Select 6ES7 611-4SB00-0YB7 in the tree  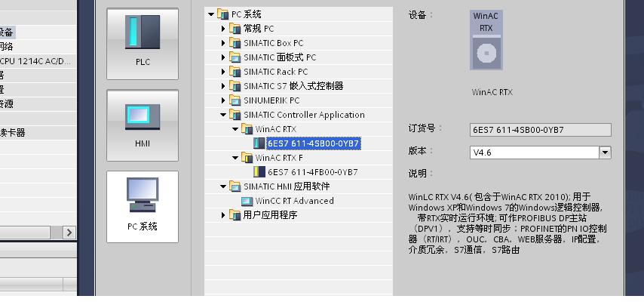coord(314,143)
